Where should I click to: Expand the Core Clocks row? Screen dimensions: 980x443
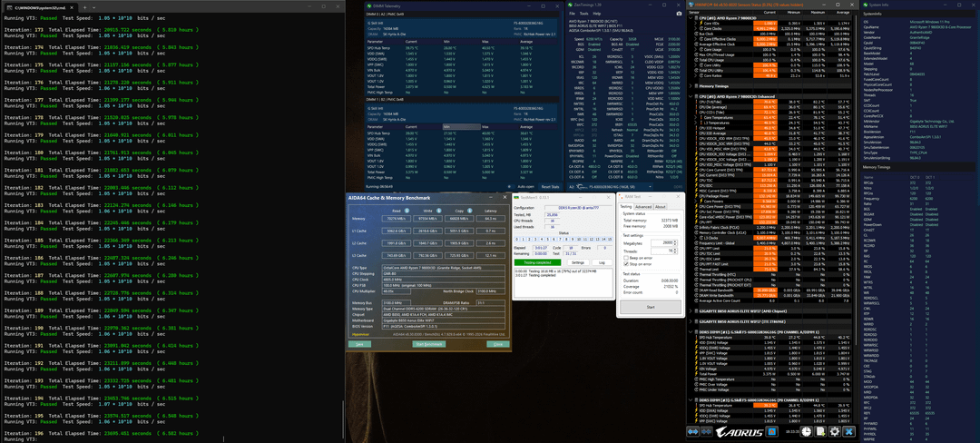(x=695, y=29)
